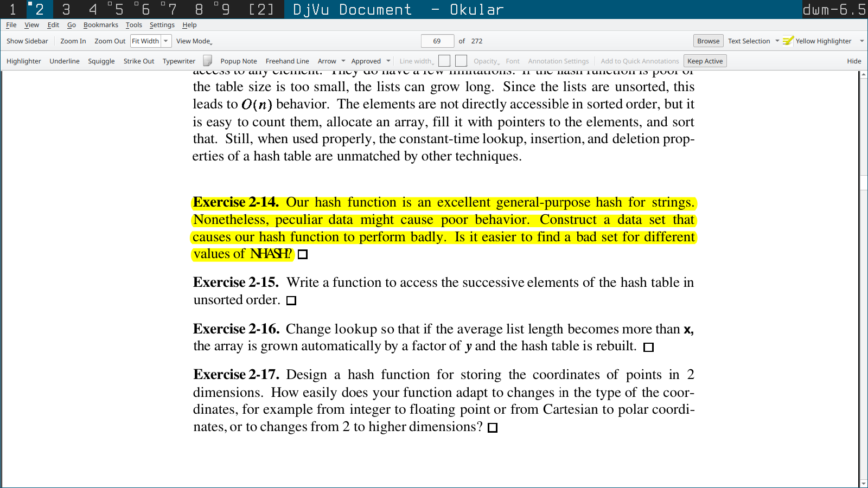Activate the Freehand Line tool
This screenshot has width=868, height=488.
click(287, 61)
